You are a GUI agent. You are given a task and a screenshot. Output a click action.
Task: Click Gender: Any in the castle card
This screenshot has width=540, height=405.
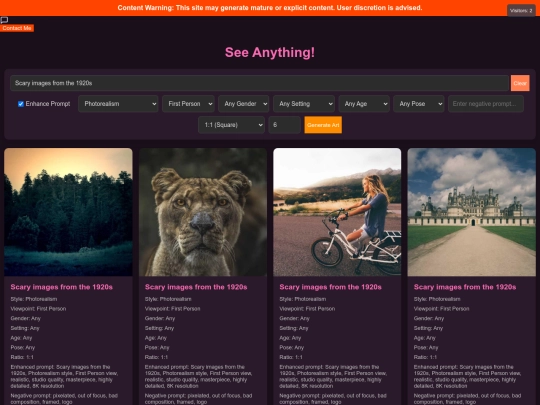point(429,318)
